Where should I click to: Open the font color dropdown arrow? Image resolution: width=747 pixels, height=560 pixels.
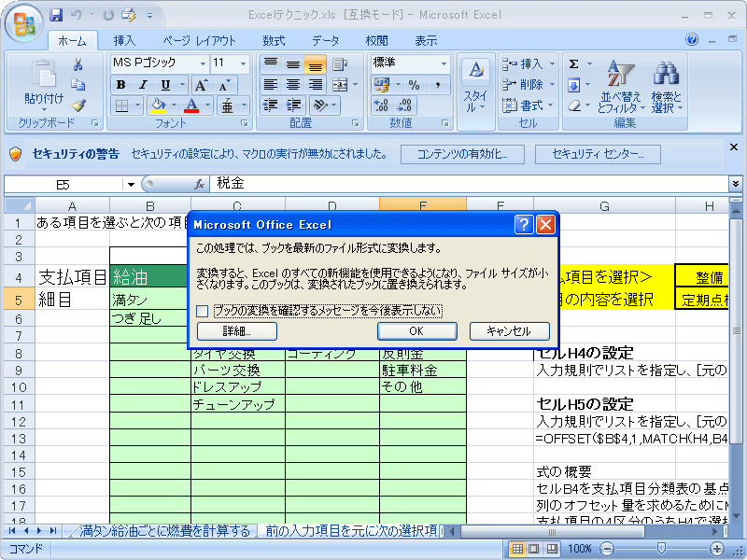(x=207, y=105)
